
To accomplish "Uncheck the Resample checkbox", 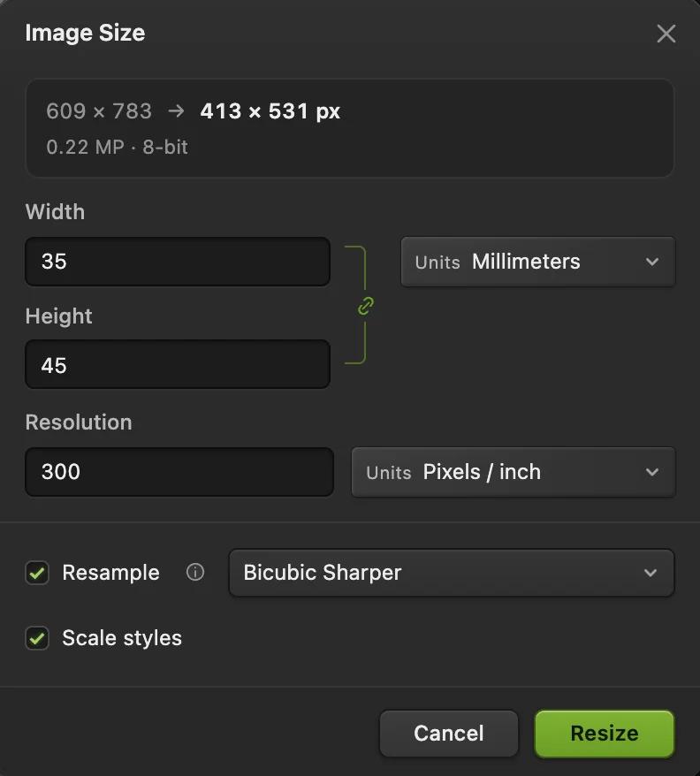I will [37, 573].
